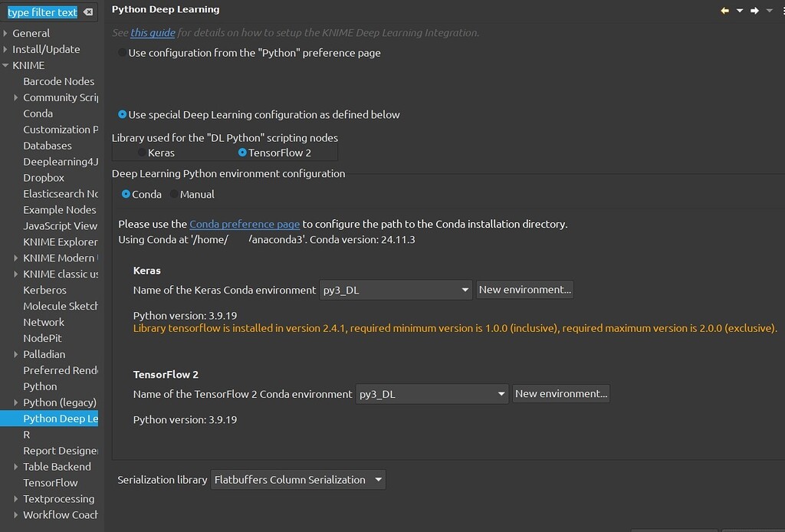
Task: Enable configuration from the Python preference page
Action: click(121, 53)
